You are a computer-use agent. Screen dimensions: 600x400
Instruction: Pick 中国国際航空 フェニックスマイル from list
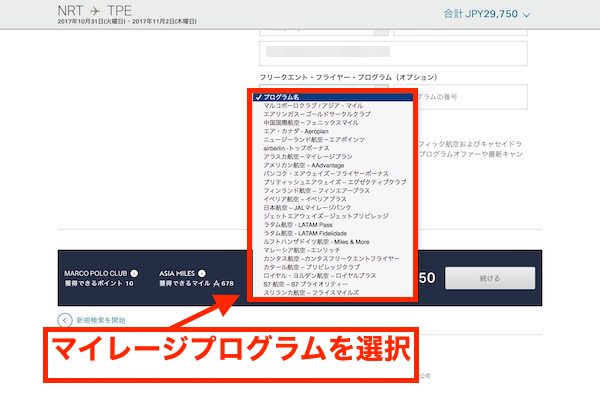[333, 122]
